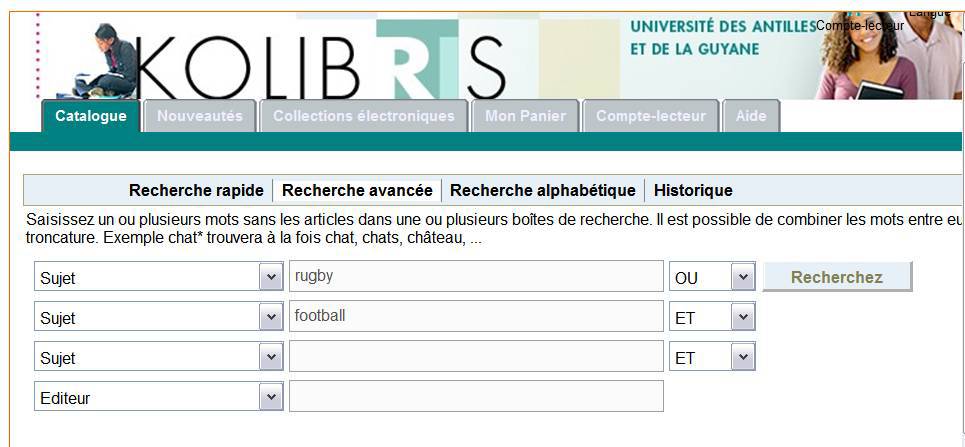
Task: Click the search box containing rugby
Action: (x=476, y=276)
